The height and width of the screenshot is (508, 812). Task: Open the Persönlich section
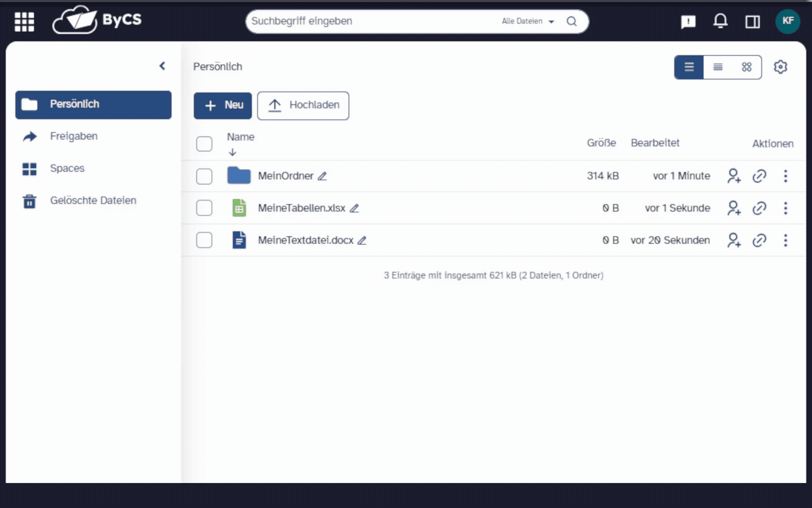point(93,105)
